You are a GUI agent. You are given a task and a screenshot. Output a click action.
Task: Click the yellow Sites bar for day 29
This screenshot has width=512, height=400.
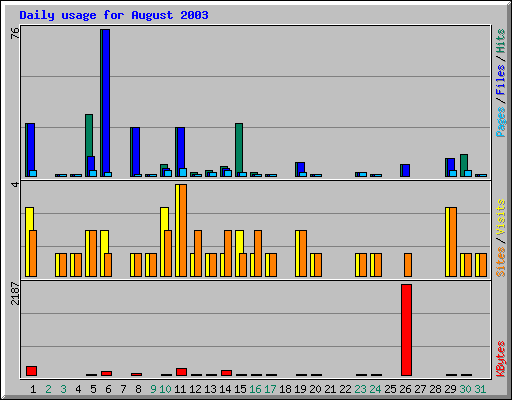point(447,242)
